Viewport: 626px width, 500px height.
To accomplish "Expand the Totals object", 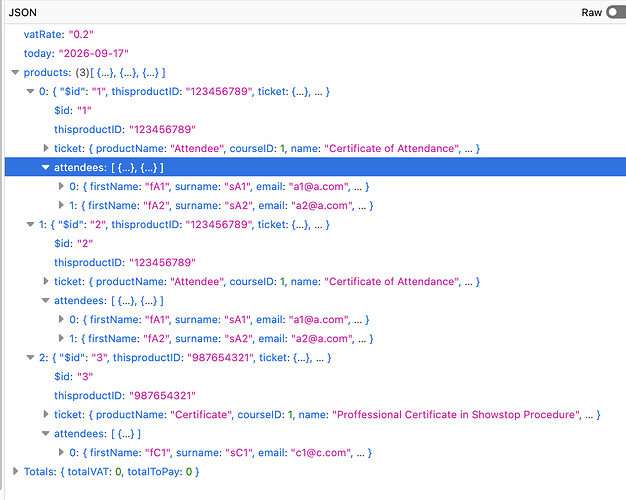I will (x=15, y=471).
